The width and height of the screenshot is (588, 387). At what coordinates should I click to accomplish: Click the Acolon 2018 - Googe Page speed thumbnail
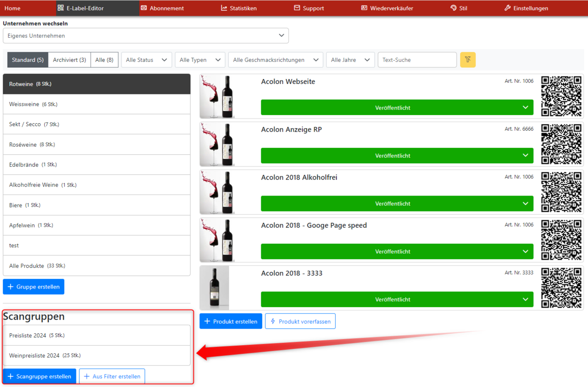(217, 240)
